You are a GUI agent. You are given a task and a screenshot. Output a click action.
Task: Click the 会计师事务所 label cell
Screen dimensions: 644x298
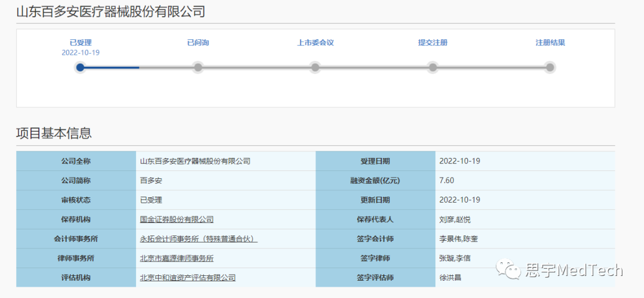76,239
